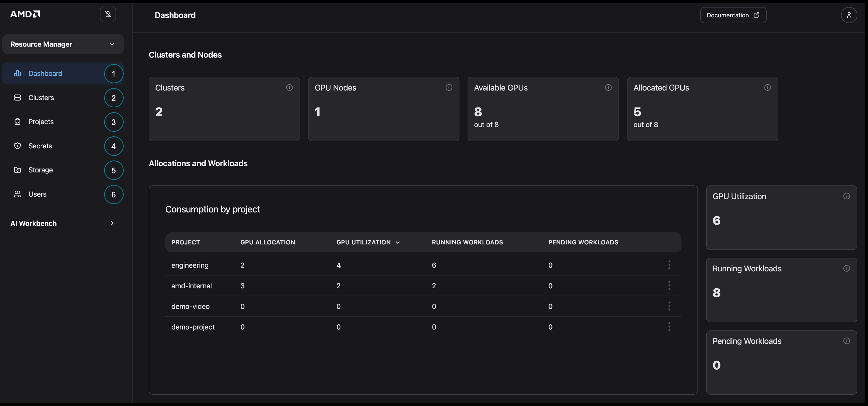
Task: Go to Clusters in the sidebar
Action: [x=41, y=98]
